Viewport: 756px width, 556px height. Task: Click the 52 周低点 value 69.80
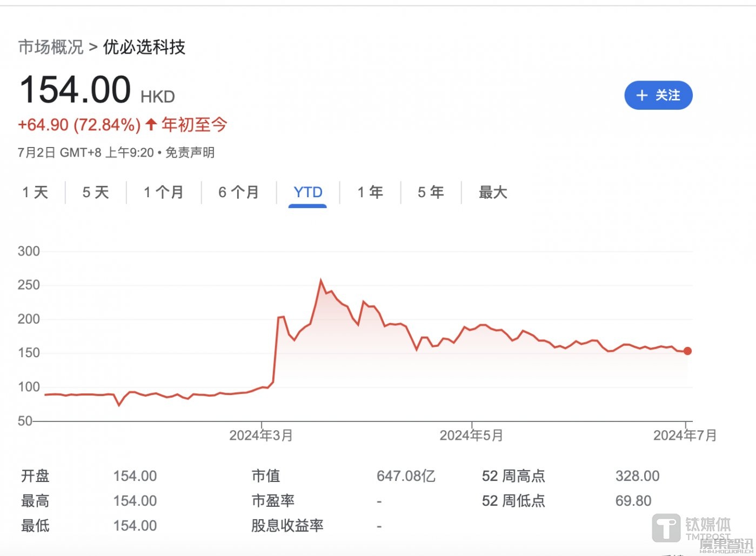(633, 501)
